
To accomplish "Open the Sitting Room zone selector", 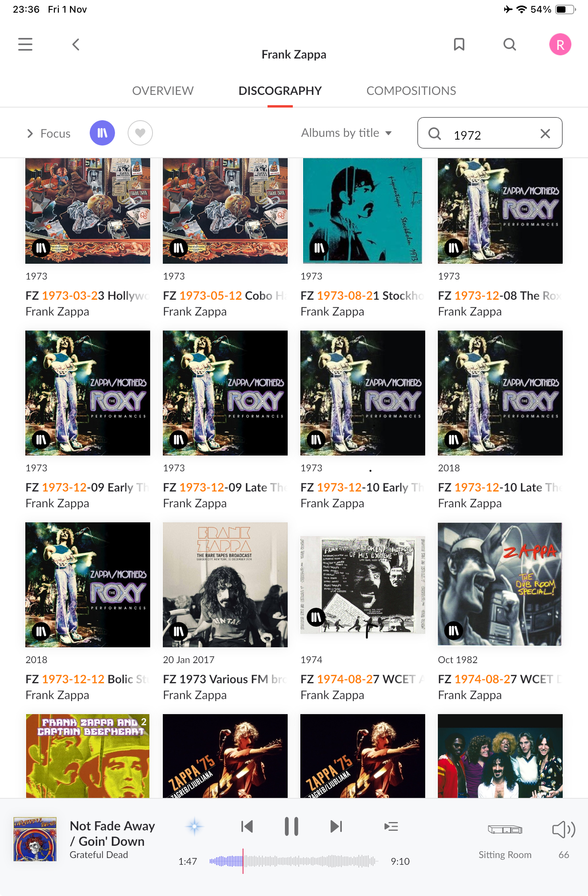I will (x=505, y=839).
